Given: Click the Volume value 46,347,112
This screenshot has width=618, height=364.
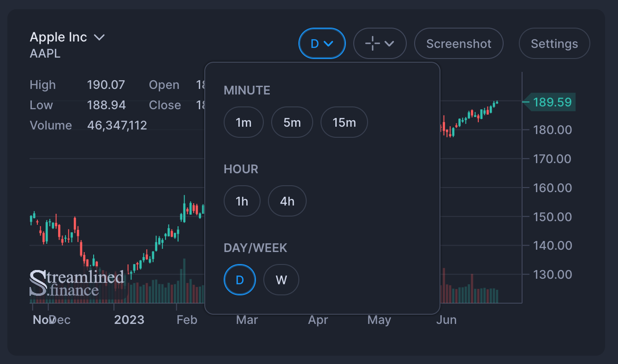Looking at the screenshot, I should coord(117,125).
